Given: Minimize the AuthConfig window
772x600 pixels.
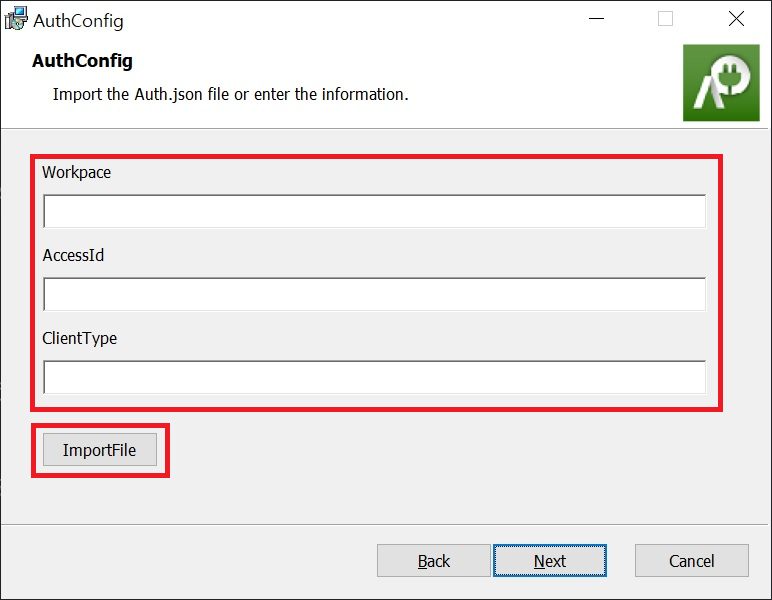Looking at the screenshot, I should tap(596, 19).
